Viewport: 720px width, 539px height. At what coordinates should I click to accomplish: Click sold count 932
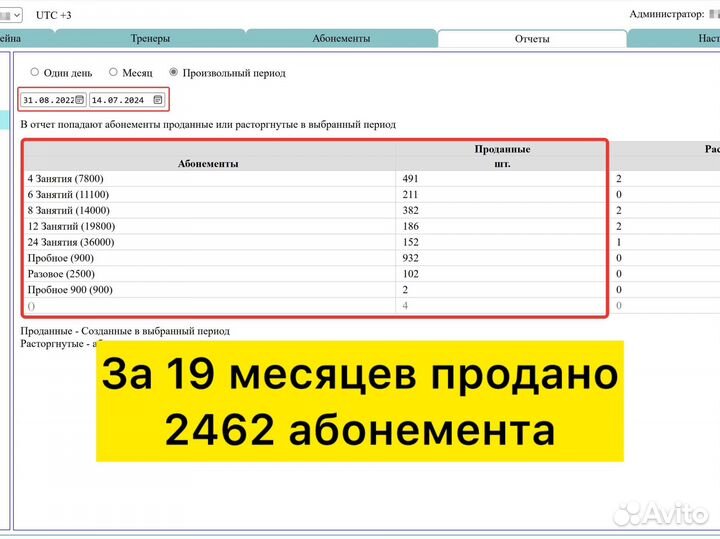point(411,258)
